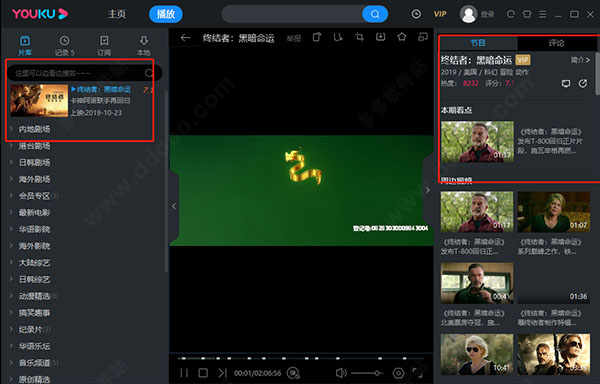Collapse the left sidebar with the arrow handle

click(174, 206)
